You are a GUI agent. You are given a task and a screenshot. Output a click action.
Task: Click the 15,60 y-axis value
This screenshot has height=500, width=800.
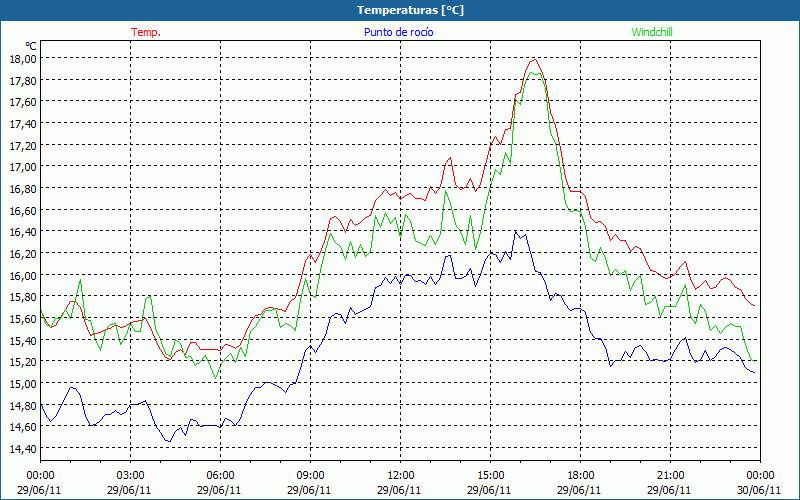click(23, 318)
